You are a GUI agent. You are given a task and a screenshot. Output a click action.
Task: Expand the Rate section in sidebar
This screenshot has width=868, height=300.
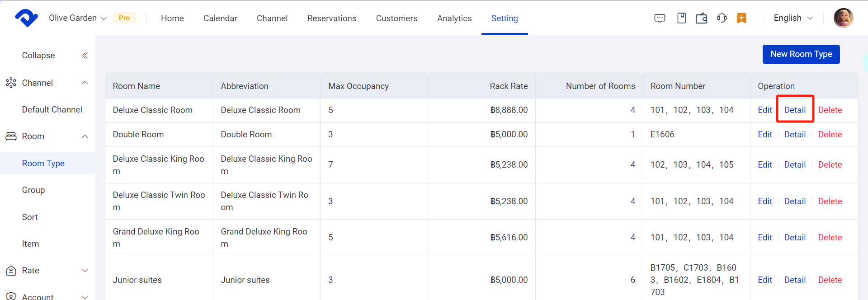(85, 270)
